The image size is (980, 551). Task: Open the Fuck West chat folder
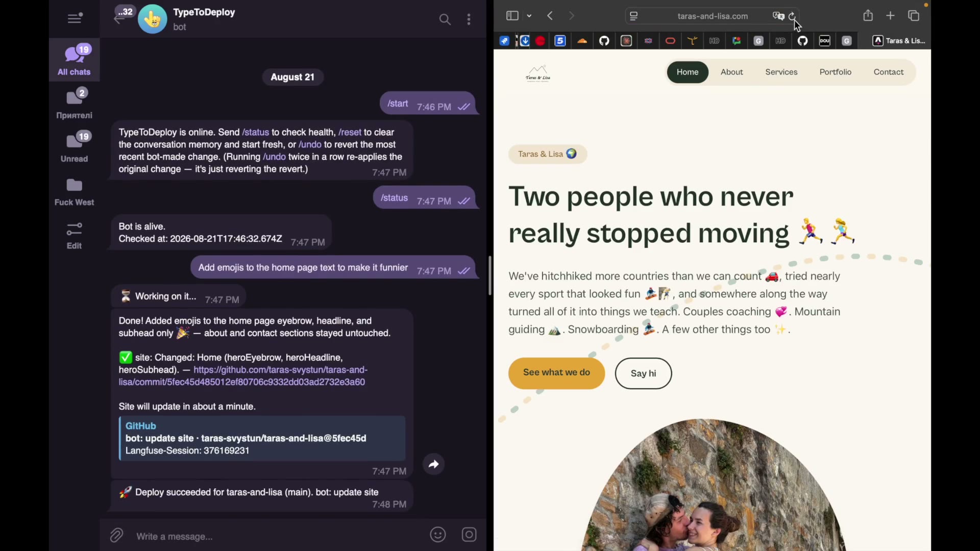coord(75,192)
